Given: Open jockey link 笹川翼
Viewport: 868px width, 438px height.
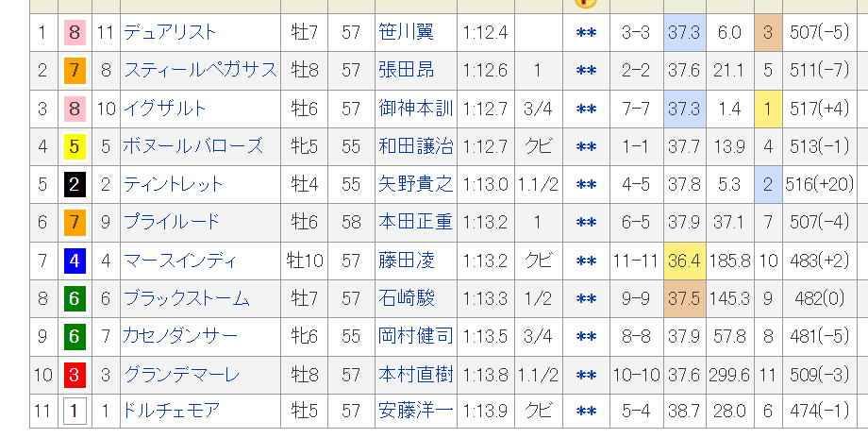Looking at the screenshot, I should click(x=407, y=33).
